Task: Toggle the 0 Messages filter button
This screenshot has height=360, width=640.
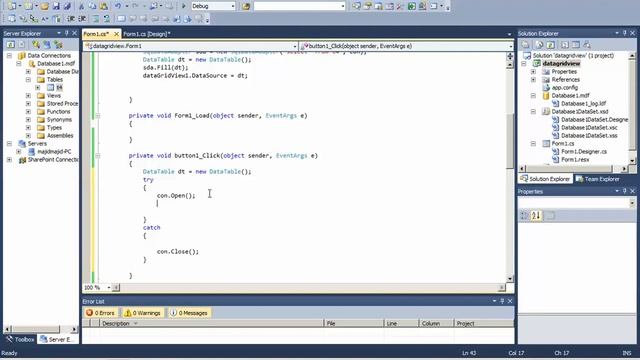Action: (x=189, y=313)
